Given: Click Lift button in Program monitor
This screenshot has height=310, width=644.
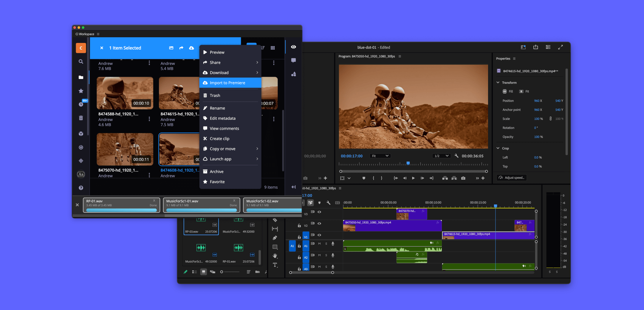Looking at the screenshot, I should 445,178.
